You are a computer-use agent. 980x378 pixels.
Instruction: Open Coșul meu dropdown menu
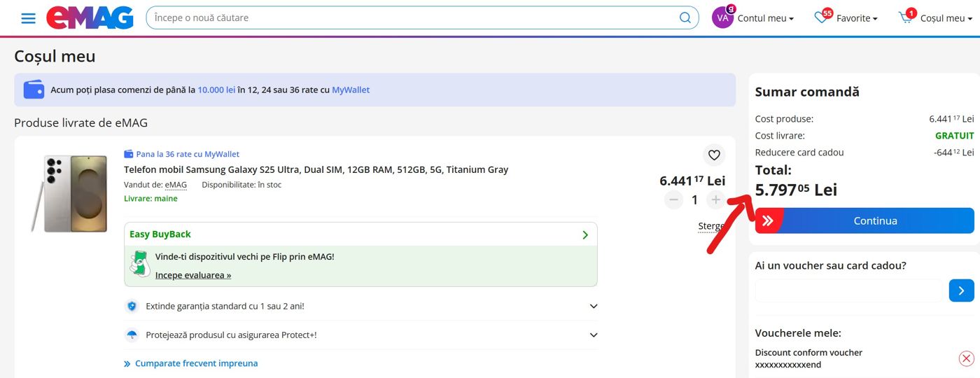point(946,18)
